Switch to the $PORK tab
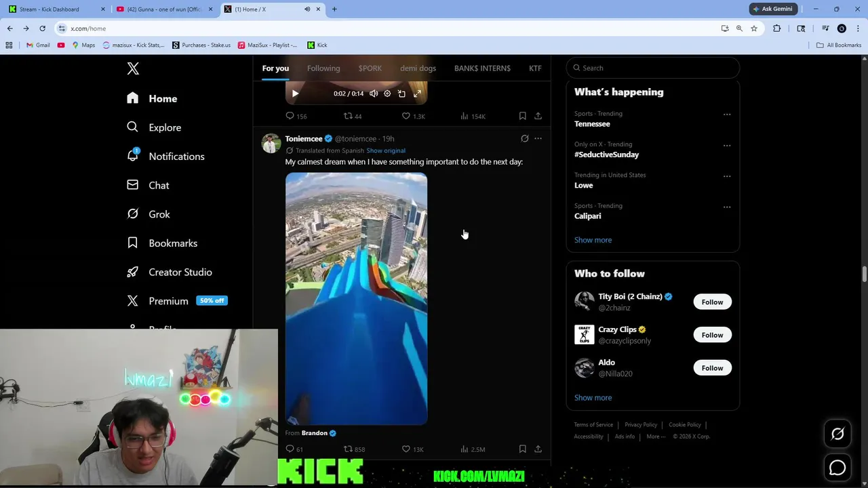 (370, 68)
